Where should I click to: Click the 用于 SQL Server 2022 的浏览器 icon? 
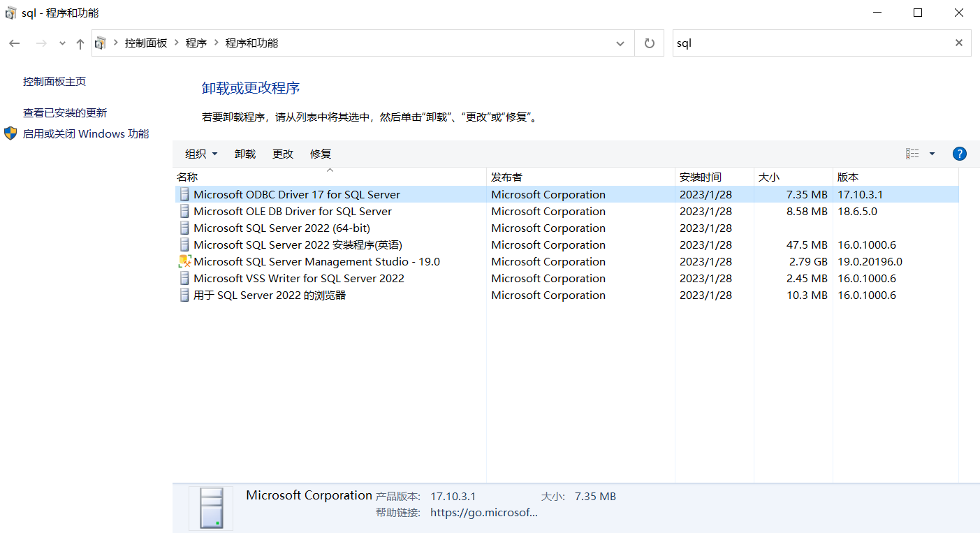[184, 295]
